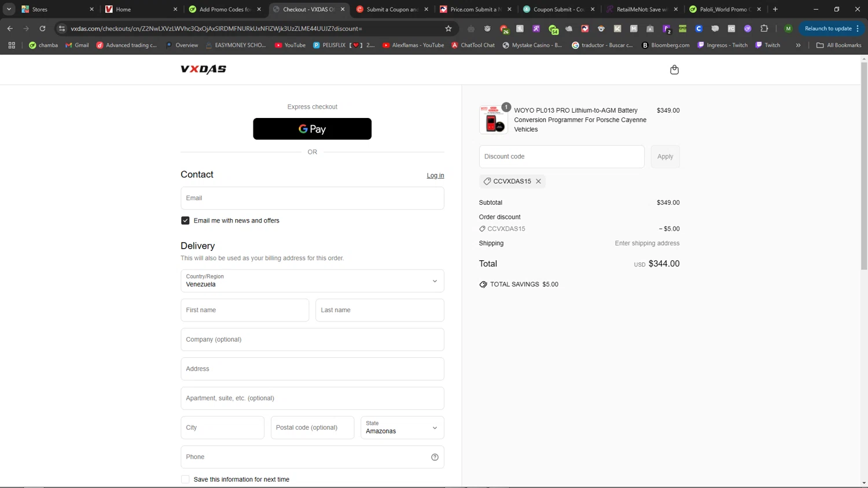The width and height of the screenshot is (868, 488).
Task: Open the Gmail bookmark
Action: click(x=77, y=45)
